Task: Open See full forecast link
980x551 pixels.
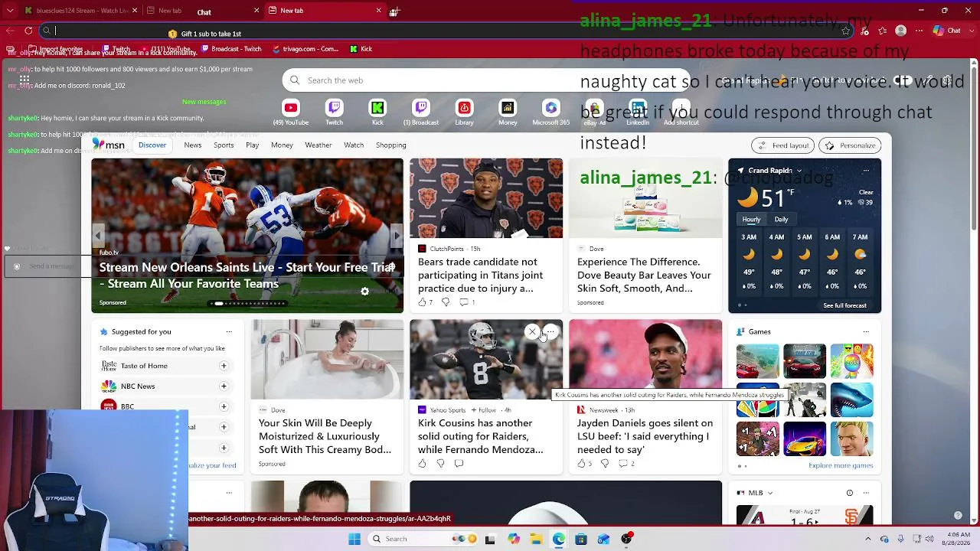Action: point(844,305)
